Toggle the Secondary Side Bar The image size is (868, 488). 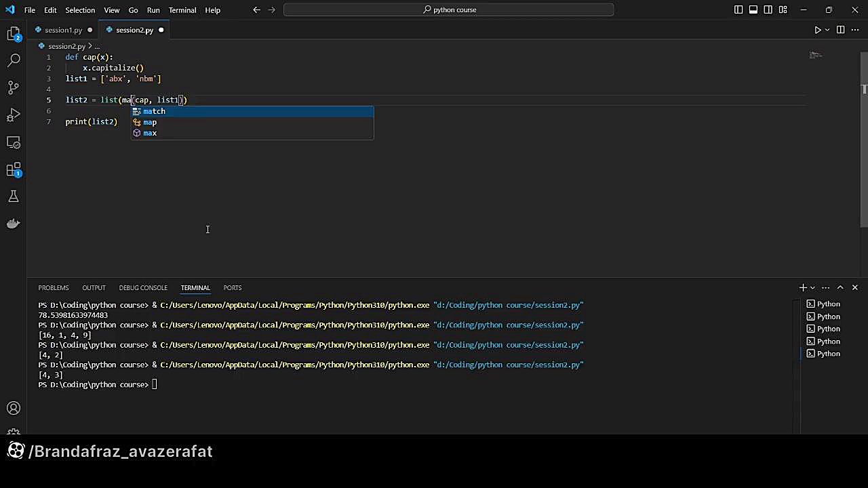(768, 9)
